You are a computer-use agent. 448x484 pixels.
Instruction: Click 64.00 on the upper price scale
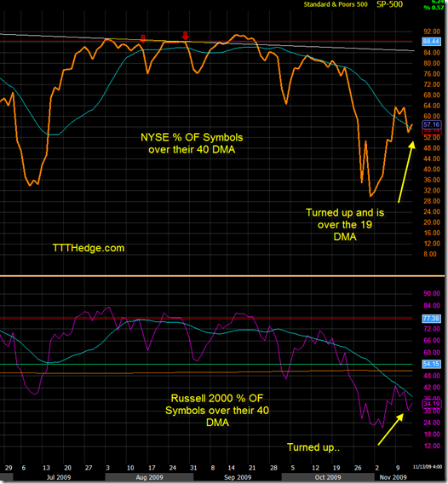click(x=432, y=106)
